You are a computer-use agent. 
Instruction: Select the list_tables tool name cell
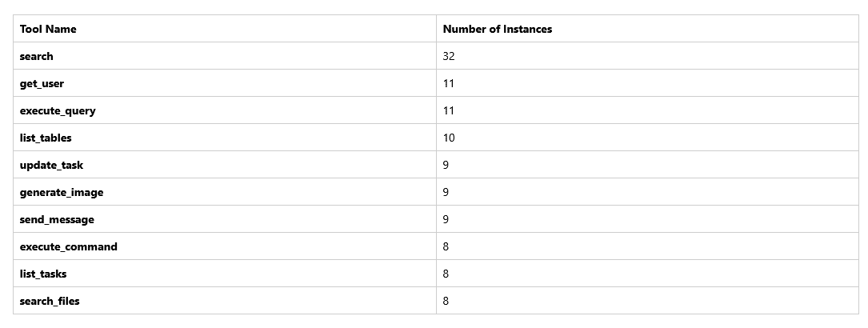[x=46, y=138]
